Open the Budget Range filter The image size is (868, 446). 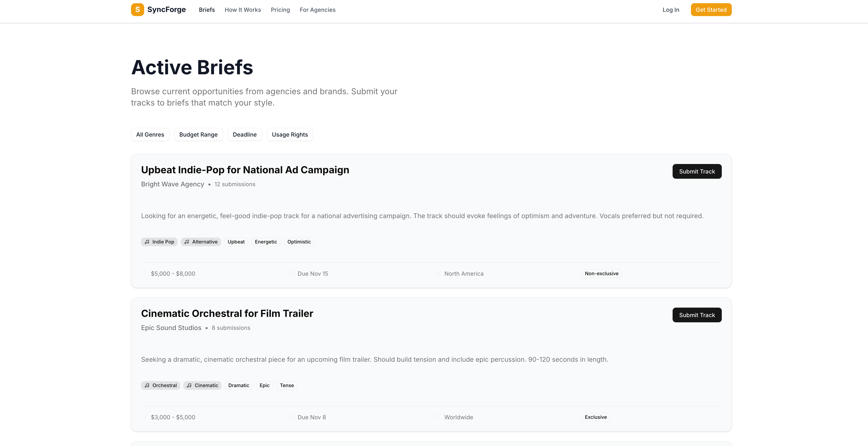coord(198,135)
